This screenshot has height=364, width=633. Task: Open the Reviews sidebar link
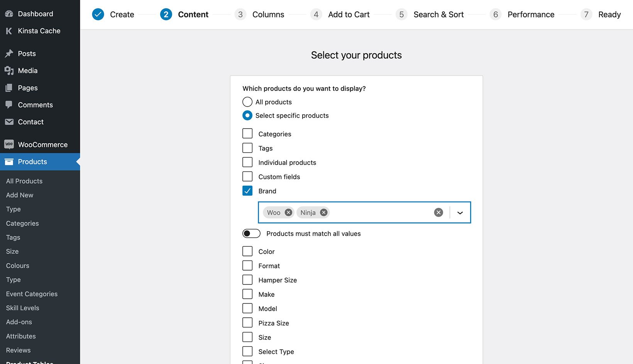click(x=18, y=350)
